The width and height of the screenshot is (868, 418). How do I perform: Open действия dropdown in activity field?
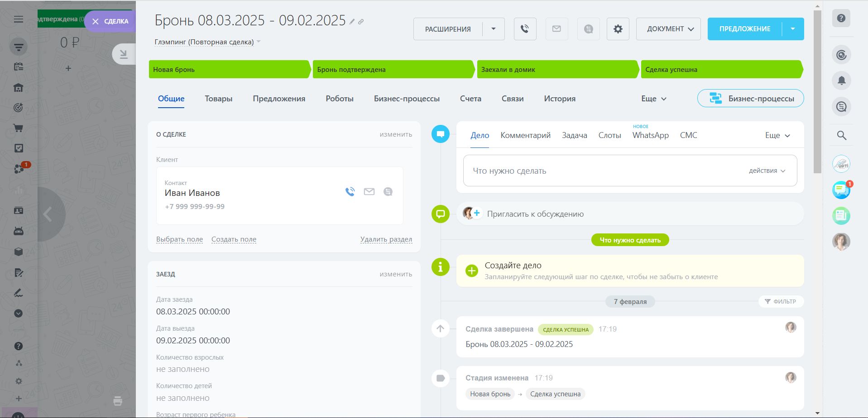click(x=767, y=171)
